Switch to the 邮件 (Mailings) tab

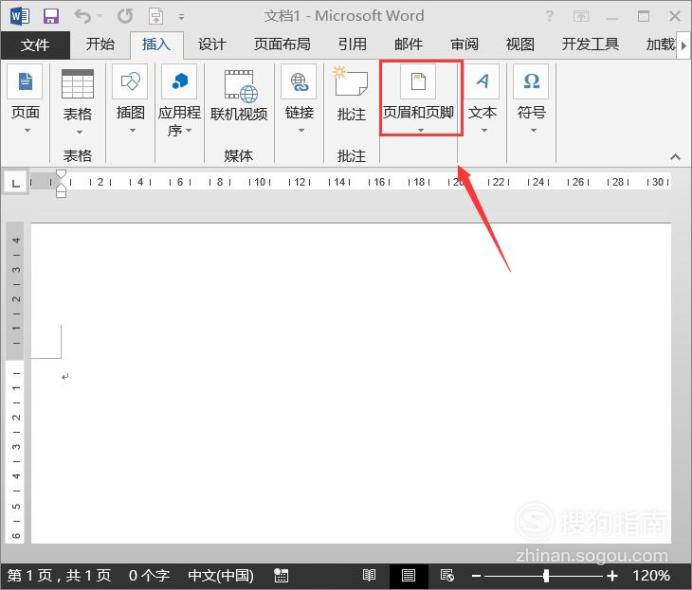coord(408,45)
